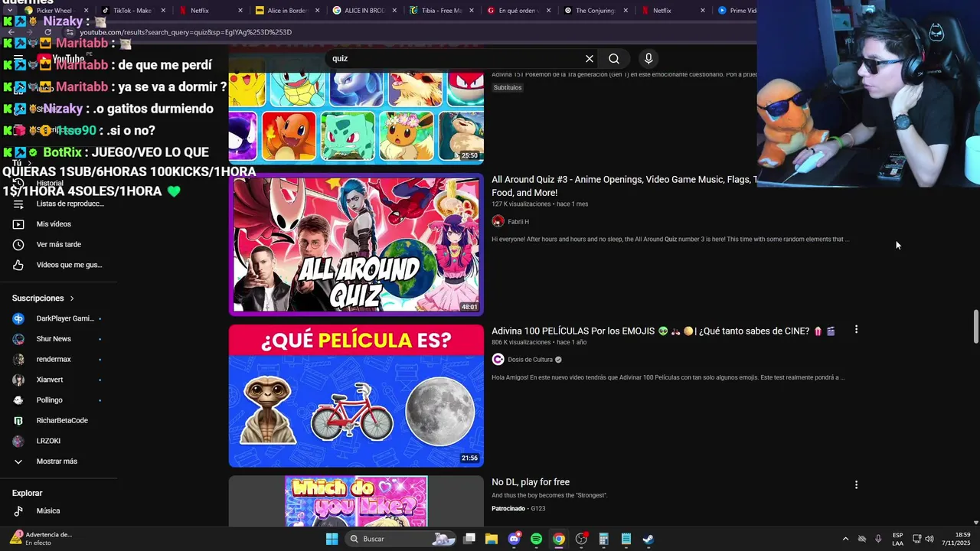Click the magnifying glass search icon
The image size is (980, 551).
[x=614, y=59]
